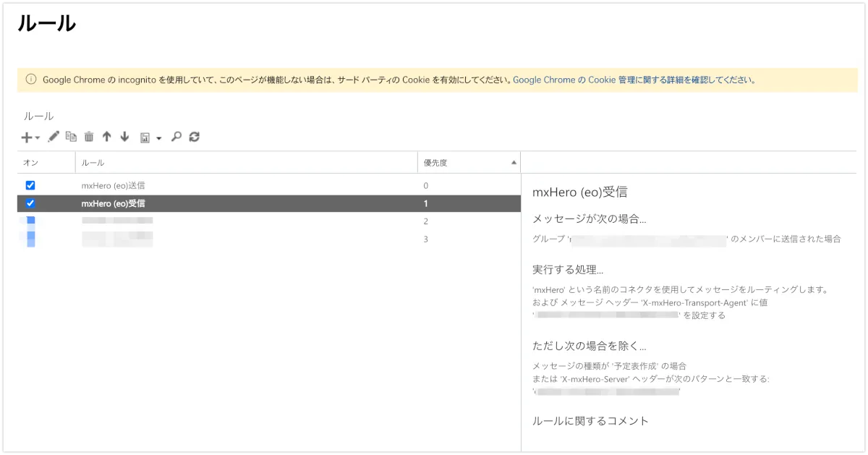Click the 'ただし次の場合を除く...' heading
Viewport: 868px width, 455px height.
pos(589,346)
